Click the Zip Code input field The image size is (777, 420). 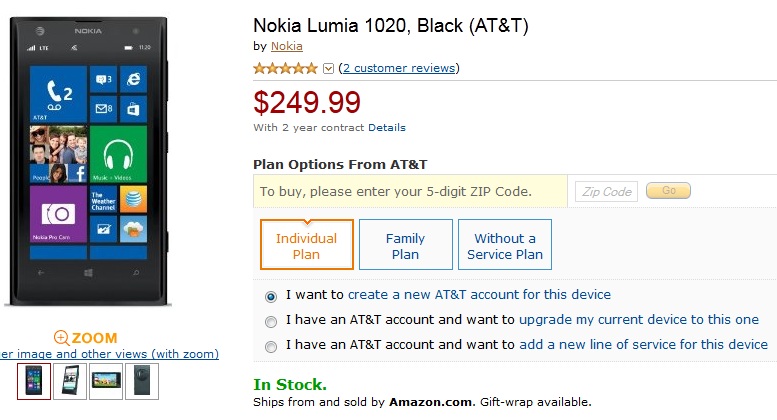tap(606, 191)
